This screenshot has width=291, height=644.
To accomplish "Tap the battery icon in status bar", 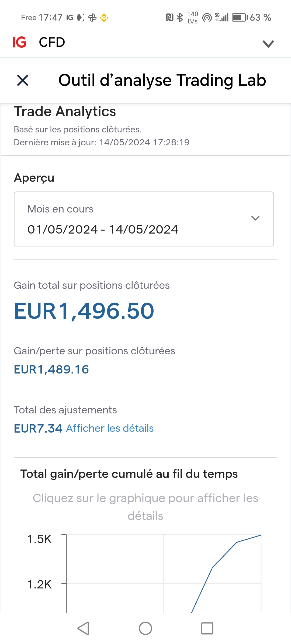I will (x=239, y=18).
